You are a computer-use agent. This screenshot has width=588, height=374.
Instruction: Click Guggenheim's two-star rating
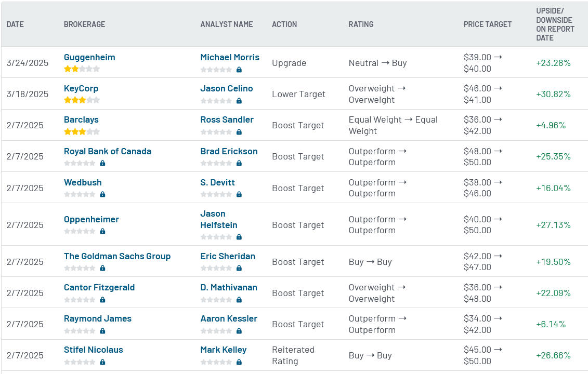82,69
